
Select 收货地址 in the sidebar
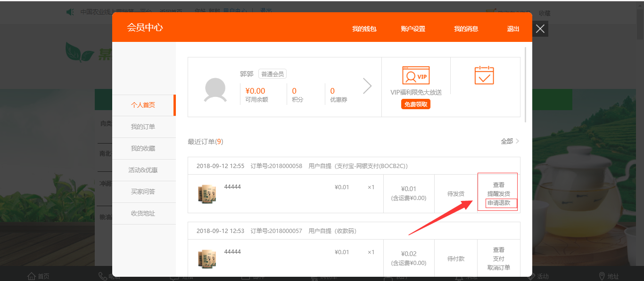tap(143, 213)
